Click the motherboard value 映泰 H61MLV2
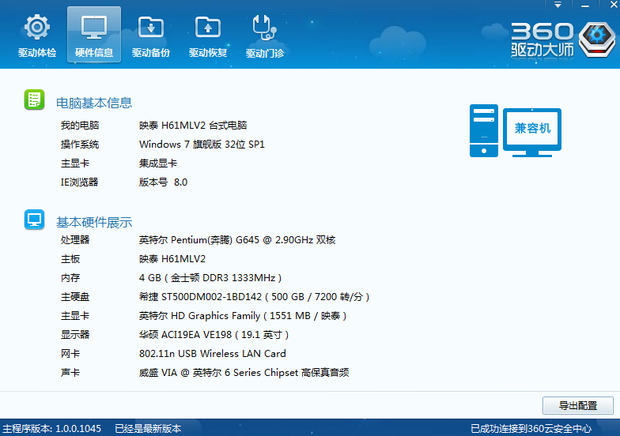This screenshot has height=436, width=620. pyautogui.click(x=172, y=259)
